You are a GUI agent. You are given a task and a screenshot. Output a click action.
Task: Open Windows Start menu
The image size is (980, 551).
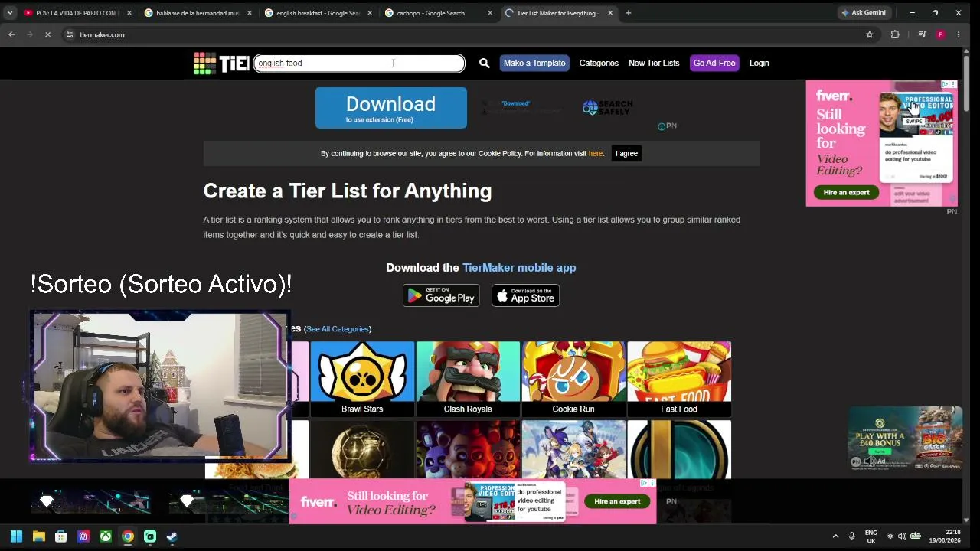[16, 536]
